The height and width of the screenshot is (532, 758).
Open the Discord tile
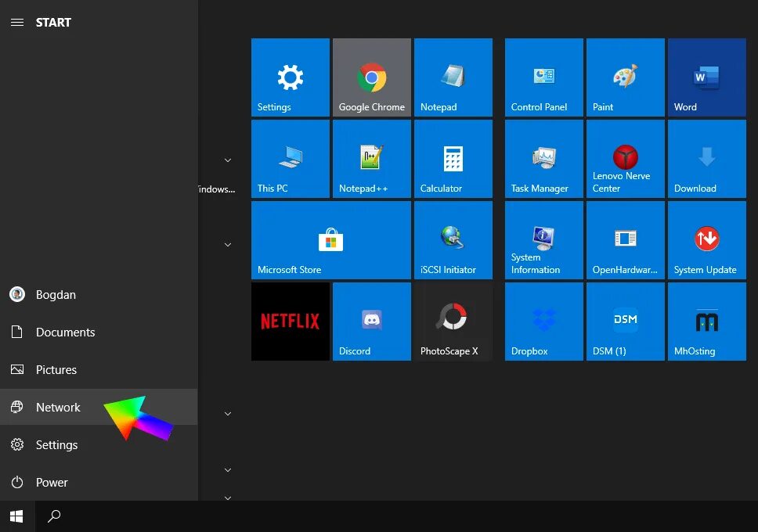[x=372, y=322]
